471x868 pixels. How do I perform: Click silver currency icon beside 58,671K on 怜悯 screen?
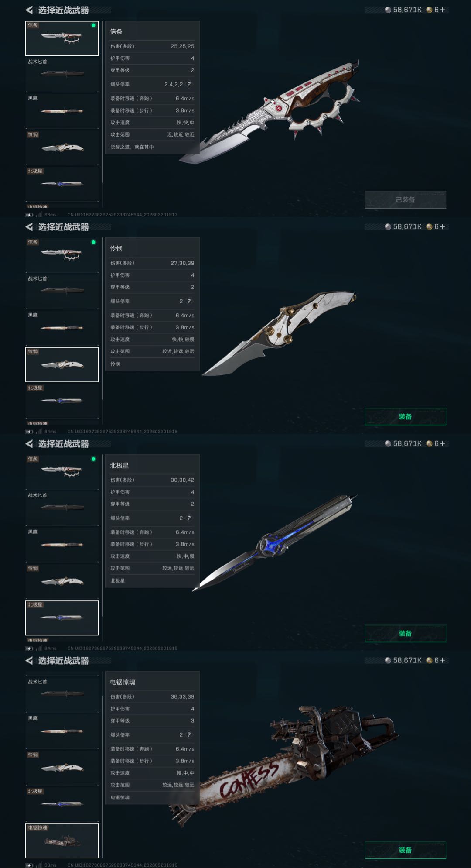[388, 226]
